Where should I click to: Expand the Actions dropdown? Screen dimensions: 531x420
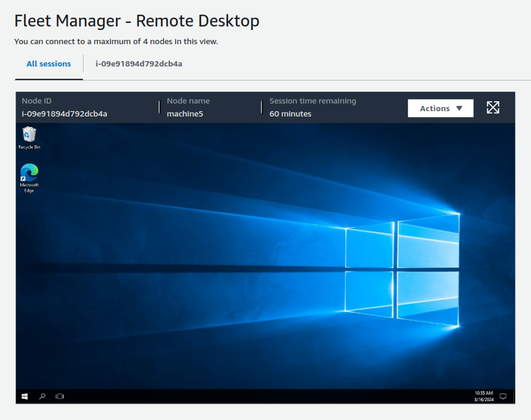pyautogui.click(x=441, y=109)
